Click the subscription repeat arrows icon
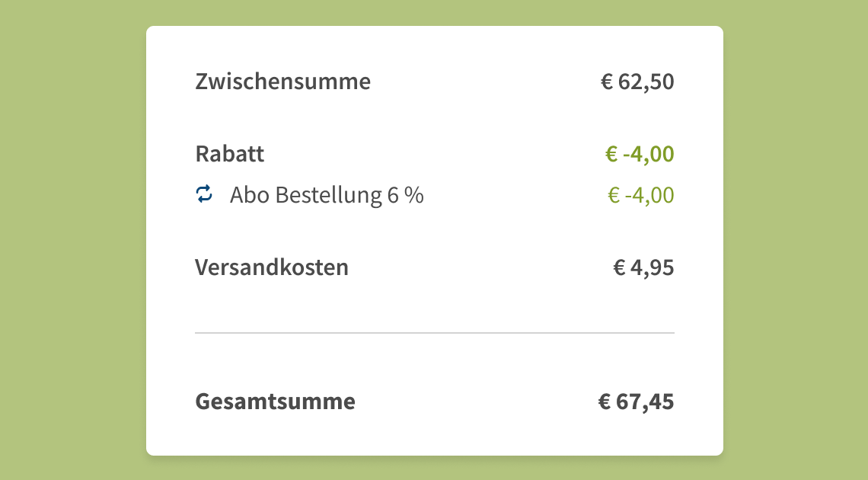The image size is (868, 480). [204, 194]
